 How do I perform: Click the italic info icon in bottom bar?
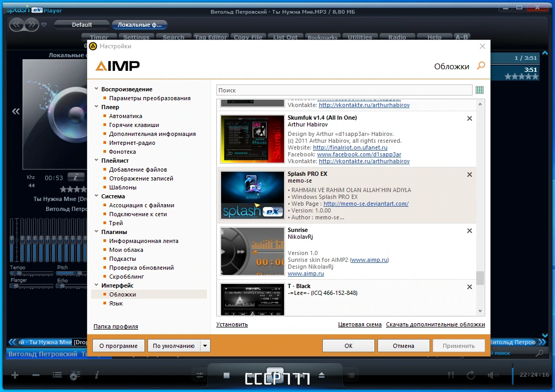point(97,375)
